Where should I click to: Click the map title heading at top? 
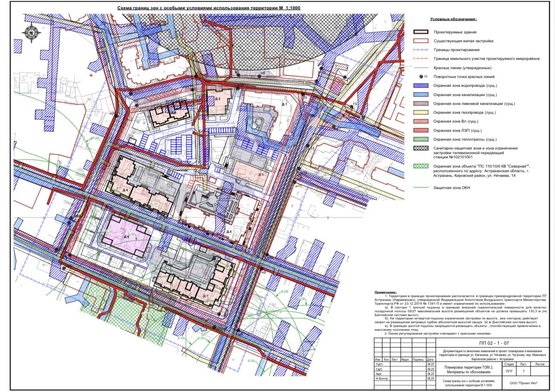(x=209, y=8)
